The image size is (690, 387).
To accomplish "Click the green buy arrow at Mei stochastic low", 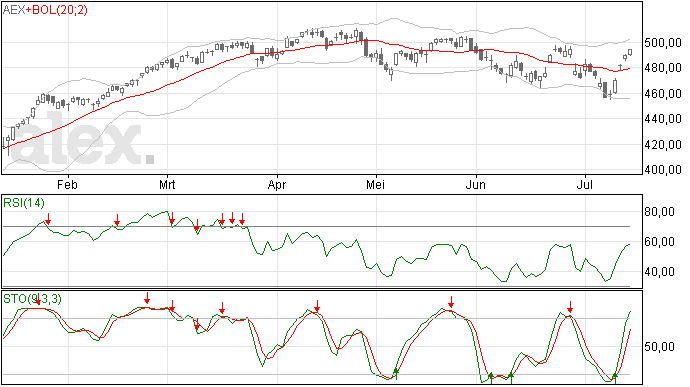I will pyautogui.click(x=396, y=373).
